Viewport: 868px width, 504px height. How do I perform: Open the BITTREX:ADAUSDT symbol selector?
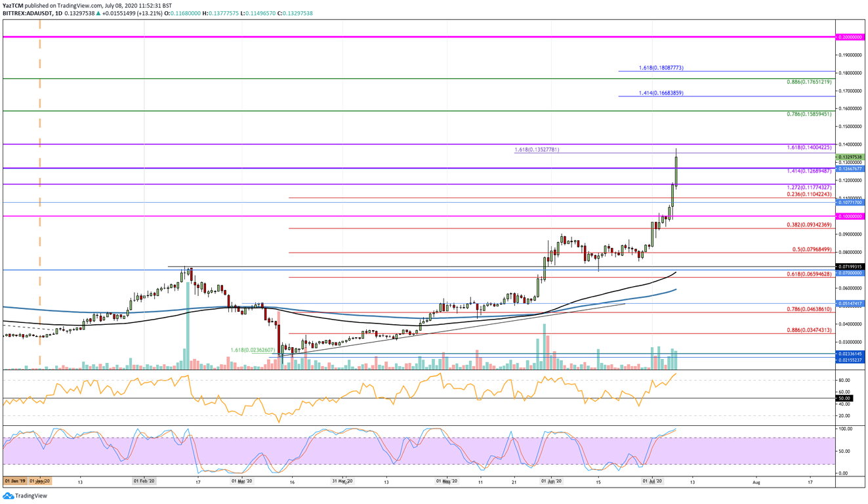[28, 12]
